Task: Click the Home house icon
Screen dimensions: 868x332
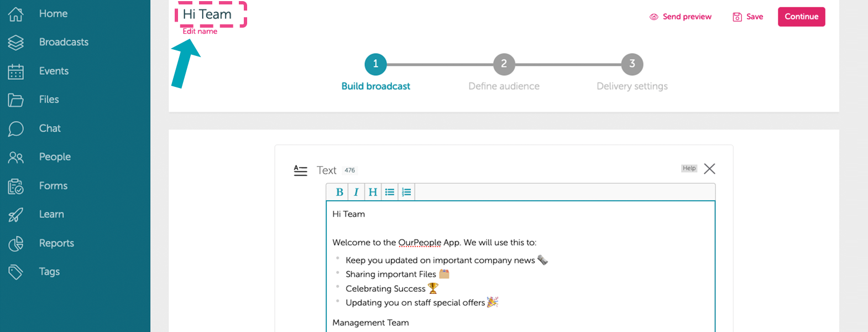Action: 15,14
